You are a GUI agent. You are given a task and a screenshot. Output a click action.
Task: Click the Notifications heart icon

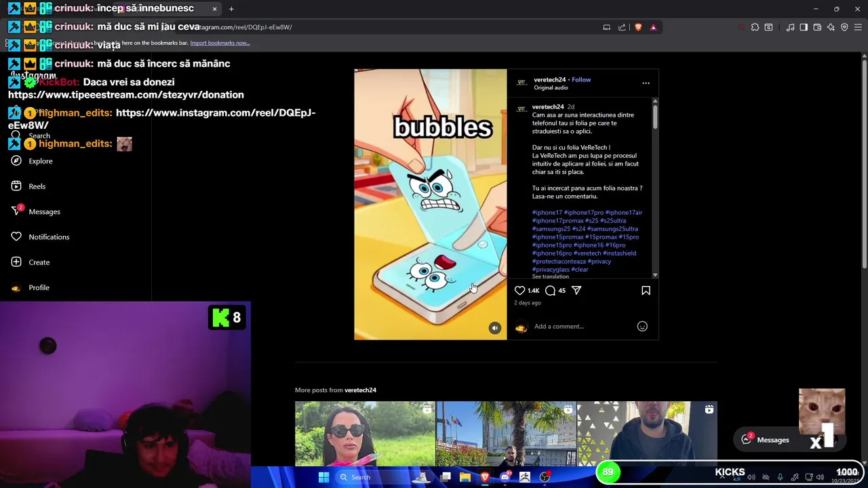point(16,237)
